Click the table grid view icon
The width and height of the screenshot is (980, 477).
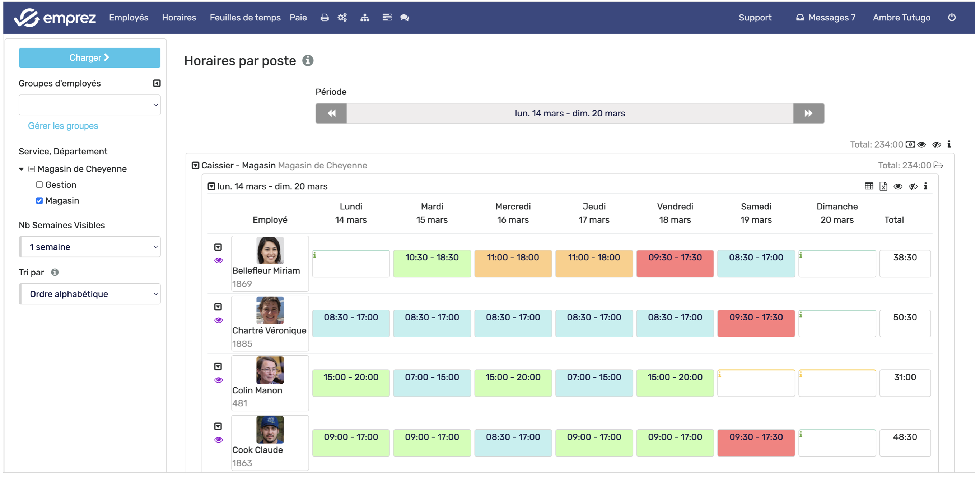coord(868,186)
